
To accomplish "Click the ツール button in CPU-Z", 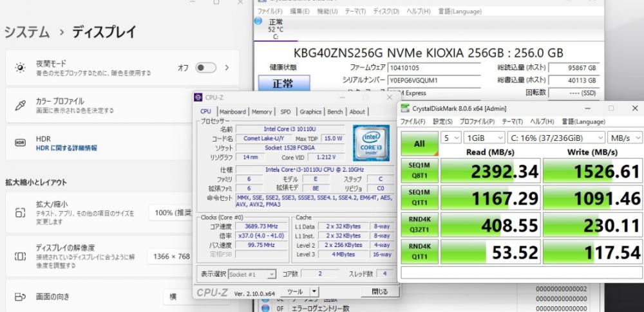I will [x=294, y=292].
